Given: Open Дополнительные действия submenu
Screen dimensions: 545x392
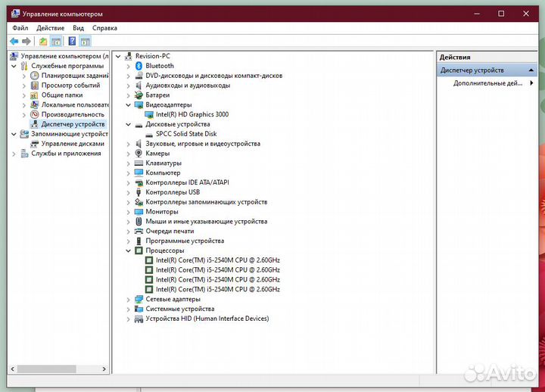Looking at the screenshot, I should pos(487,83).
